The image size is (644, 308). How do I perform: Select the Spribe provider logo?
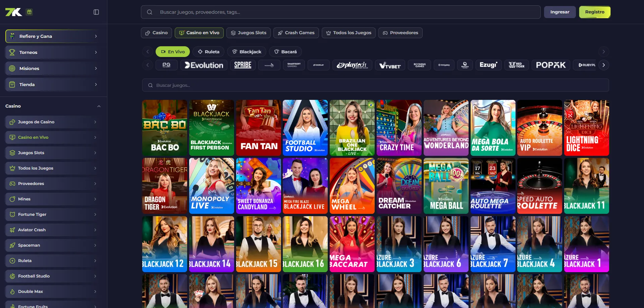tap(243, 65)
